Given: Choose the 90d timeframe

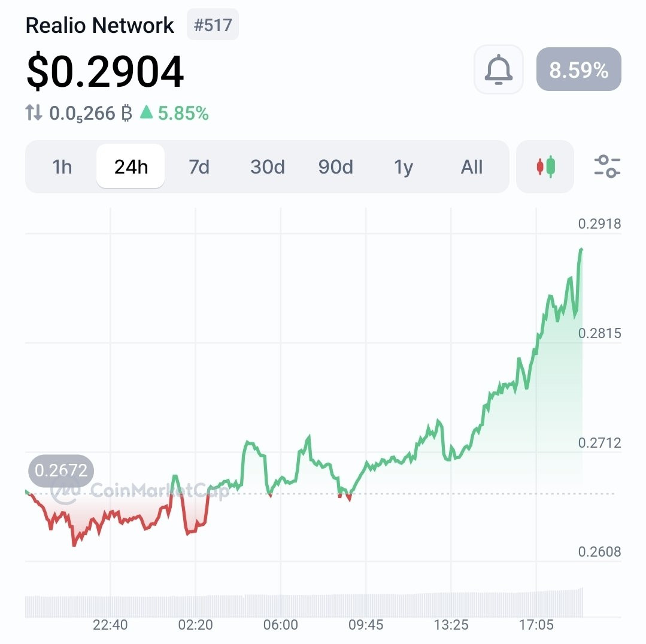Looking at the screenshot, I should pos(335,167).
